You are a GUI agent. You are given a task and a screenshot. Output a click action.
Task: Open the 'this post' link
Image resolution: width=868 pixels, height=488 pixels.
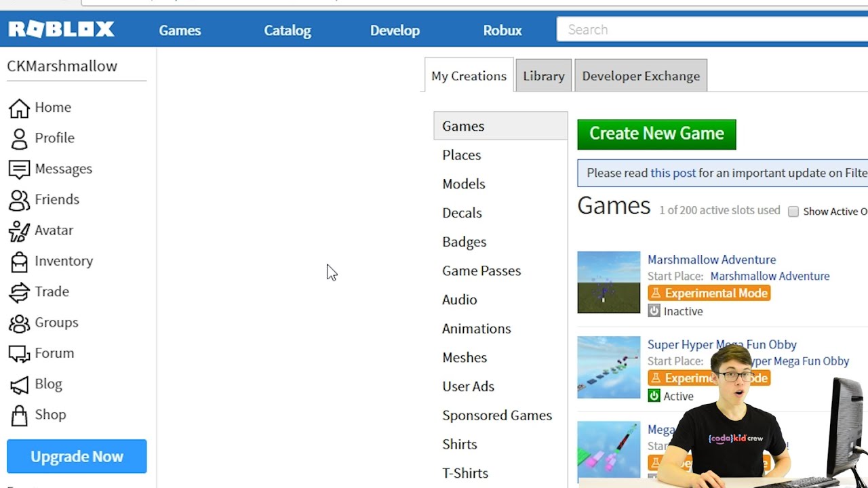point(673,173)
